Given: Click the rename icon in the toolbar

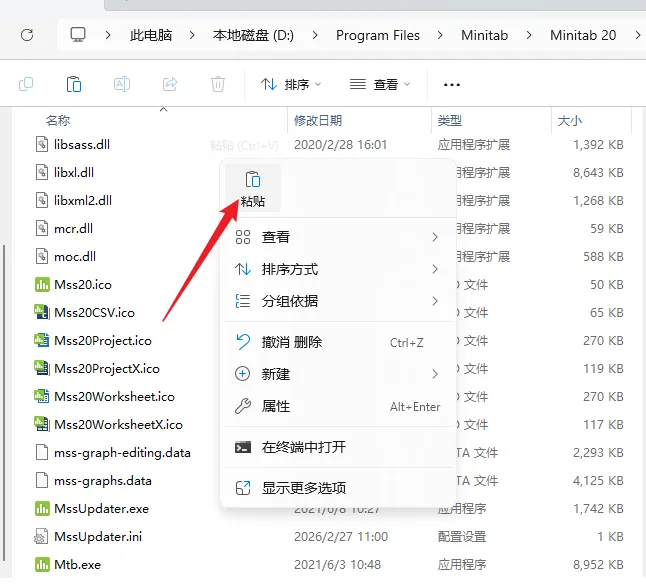Looking at the screenshot, I should click(122, 84).
